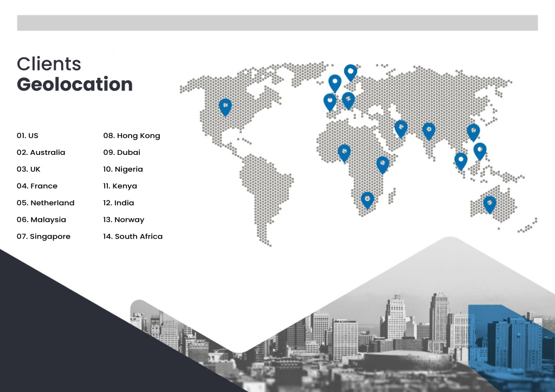Select the pin on the eastern China coast
The image size is (555, 392).
[x=474, y=133]
